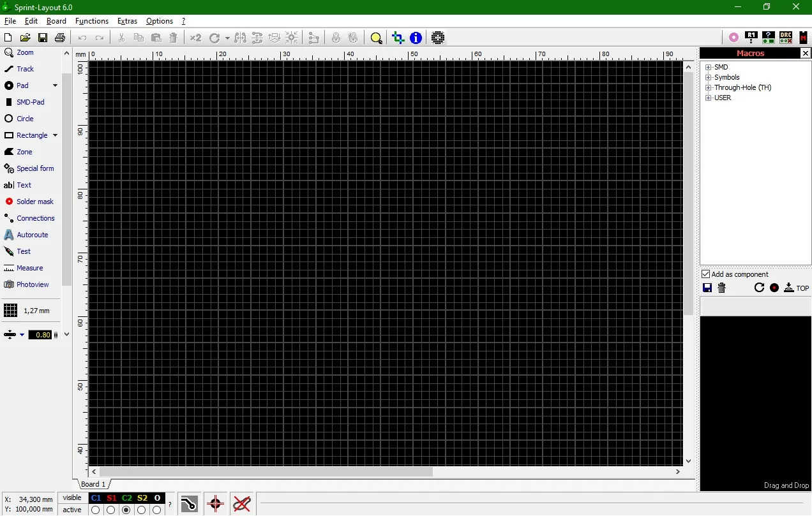The image size is (812, 516).
Task: Open Photoview mode
Action: point(26,284)
